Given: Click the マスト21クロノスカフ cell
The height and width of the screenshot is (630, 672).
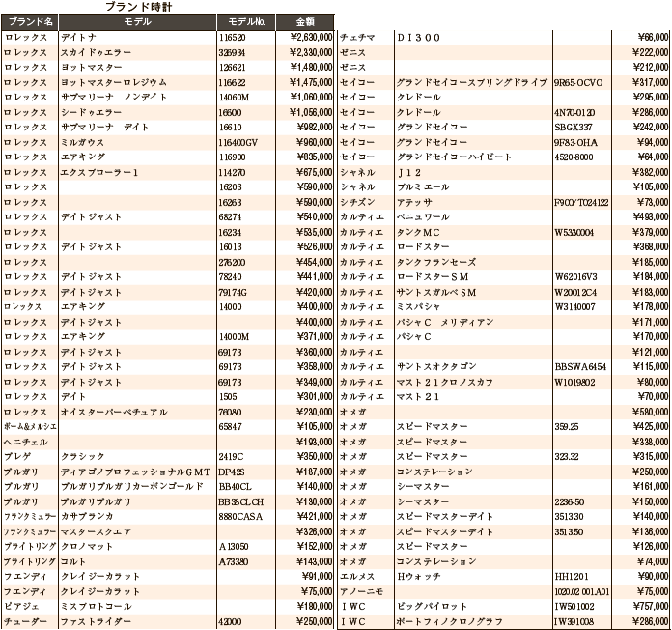Looking at the screenshot, I should click(445, 382).
